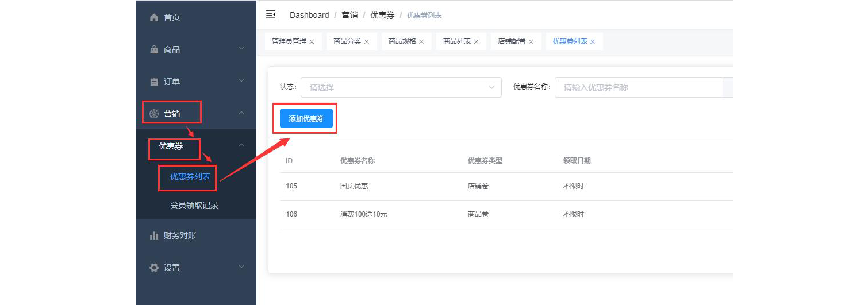
Task: Click the ID column header
Action: click(x=289, y=161)
